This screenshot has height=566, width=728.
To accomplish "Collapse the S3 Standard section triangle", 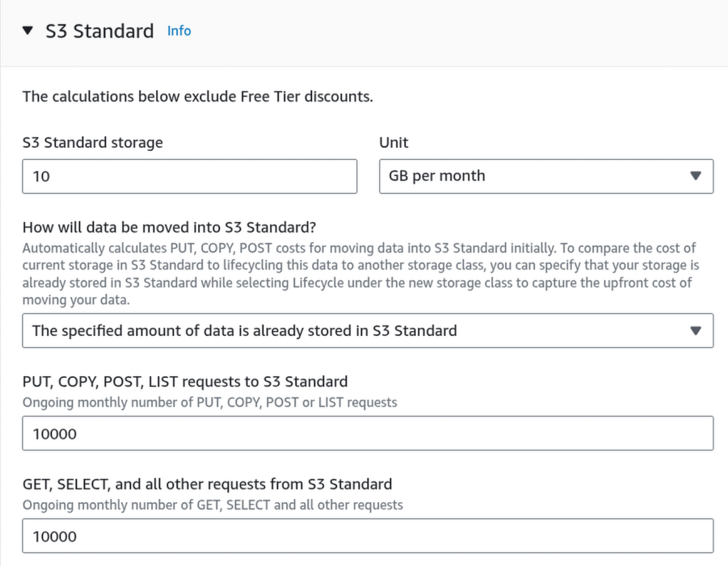I will 29,31.
